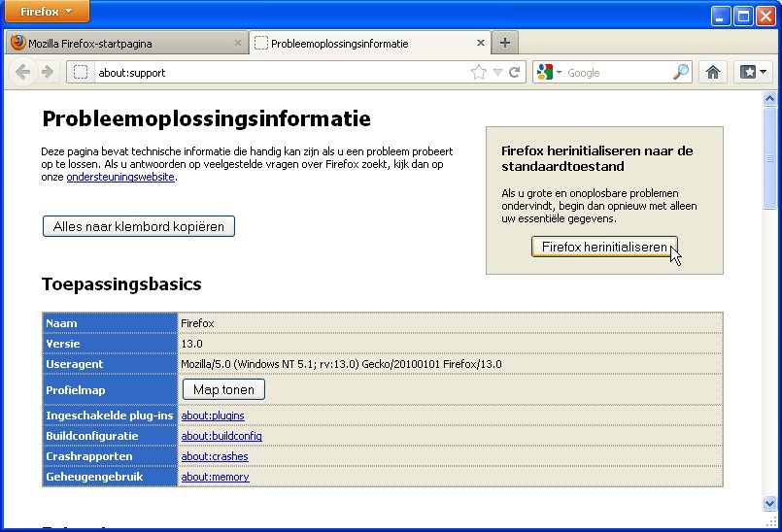This screenshot has height=532, width=782.
Task: Click the about:support address field
Action: click(272, 72)
